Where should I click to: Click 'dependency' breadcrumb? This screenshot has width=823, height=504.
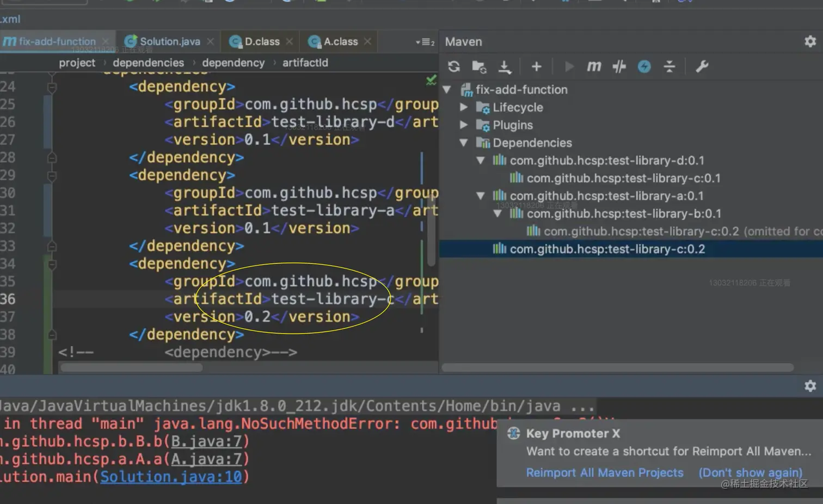pos(233,63)
